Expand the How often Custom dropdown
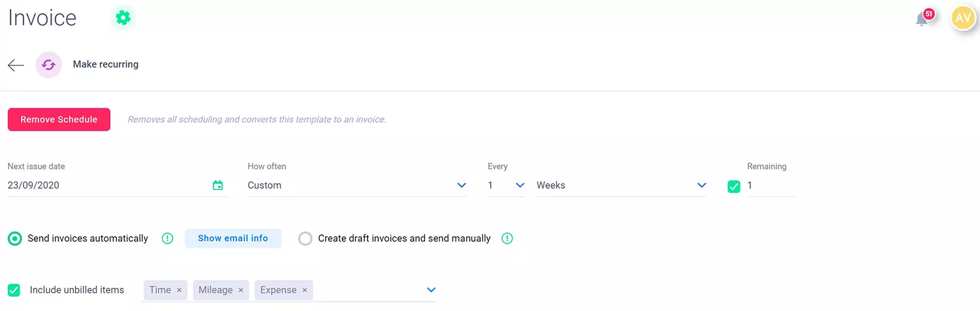The width and height of the screenshot is (980, 311). point(461,185)
